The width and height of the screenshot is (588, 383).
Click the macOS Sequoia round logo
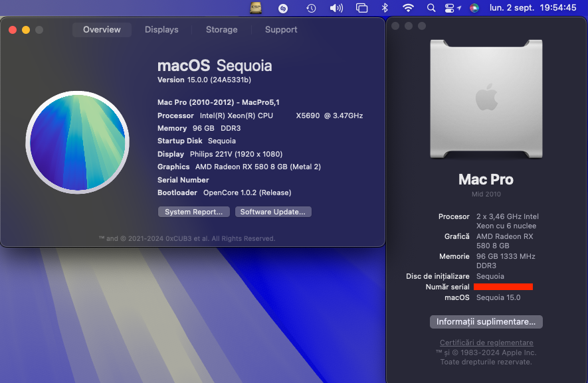[x=78, y=143]
